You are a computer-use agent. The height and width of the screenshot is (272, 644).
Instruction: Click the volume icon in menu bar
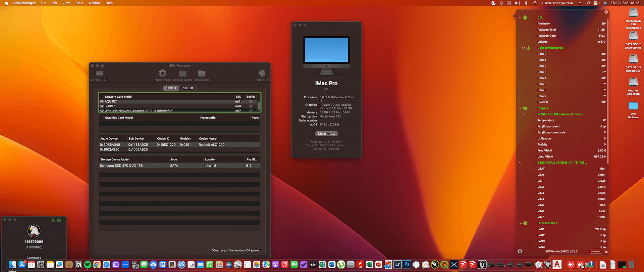click(518, 3)
